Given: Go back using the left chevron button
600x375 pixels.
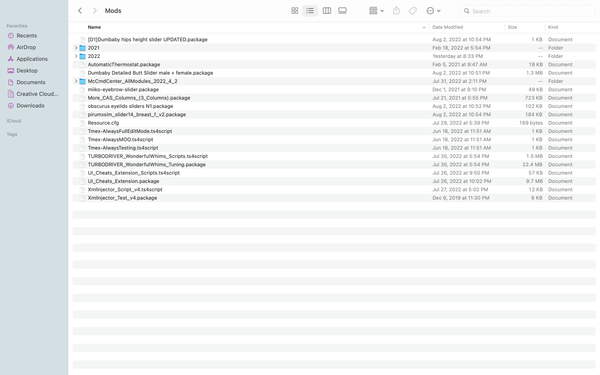Looking at the screenshot, I should [80, 11].
